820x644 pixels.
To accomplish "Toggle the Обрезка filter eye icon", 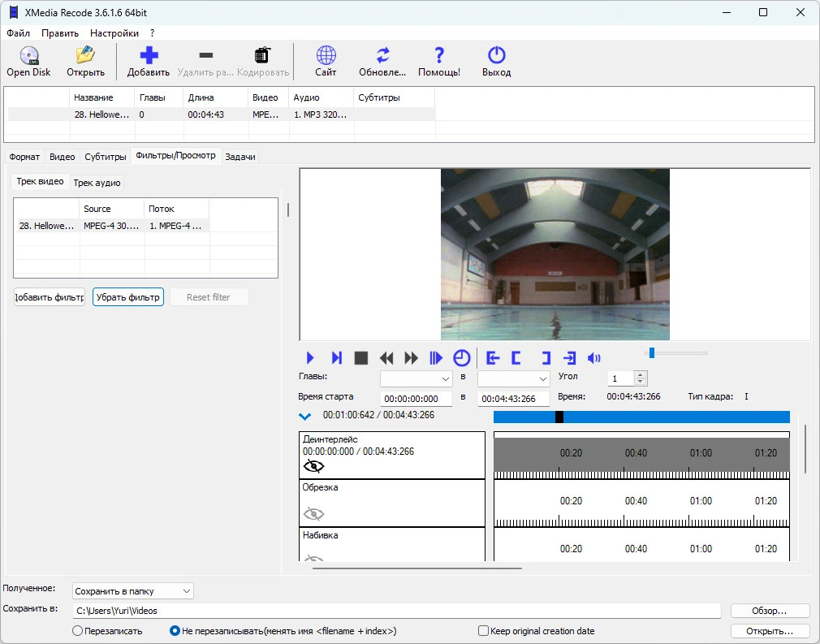I will click(x=313, y=514).
